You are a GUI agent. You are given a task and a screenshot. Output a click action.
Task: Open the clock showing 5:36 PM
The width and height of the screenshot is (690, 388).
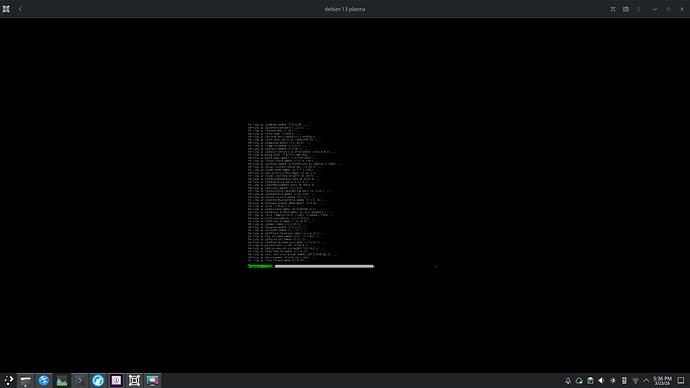[x=662, y=381]
